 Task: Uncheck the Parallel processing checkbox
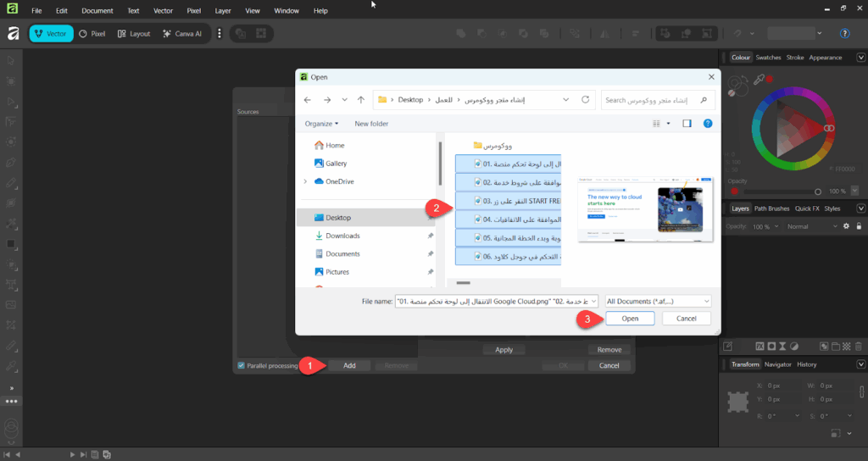click(x=242, y=366)
